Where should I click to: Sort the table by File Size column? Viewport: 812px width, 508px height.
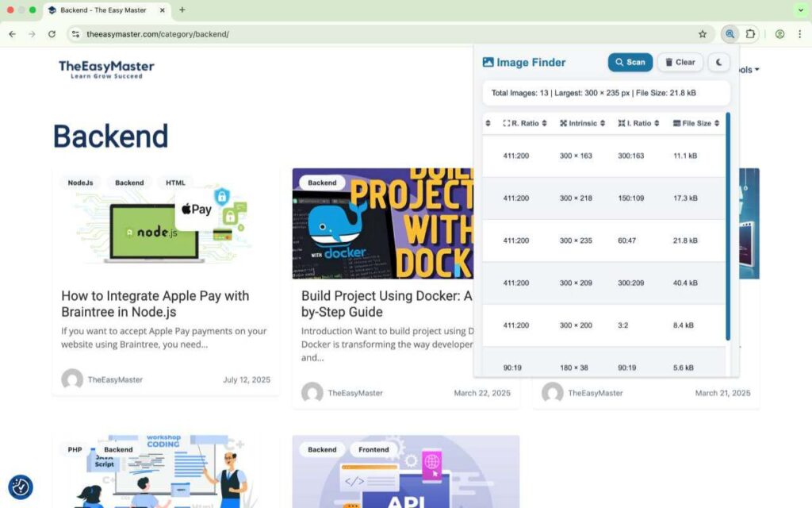click(x=696, y=123)
